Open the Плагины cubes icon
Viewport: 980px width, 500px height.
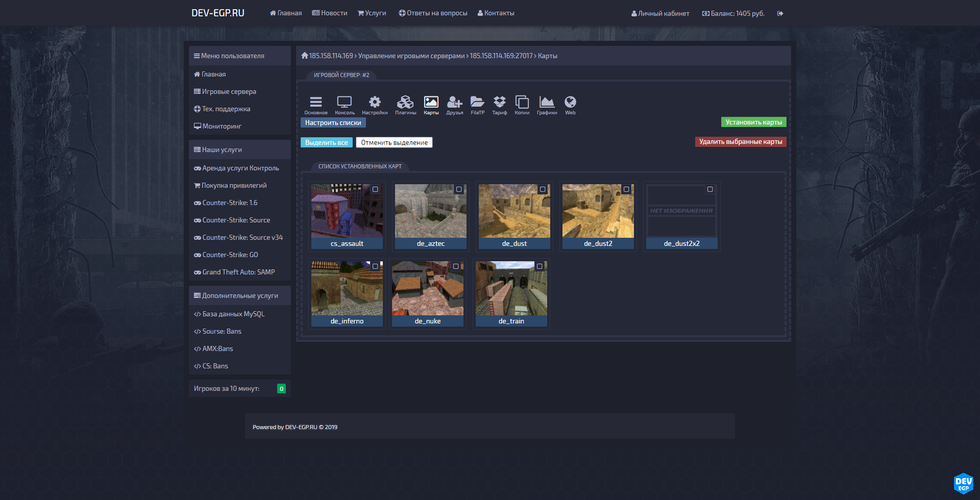pyautogui.click(x=405, y=102)
